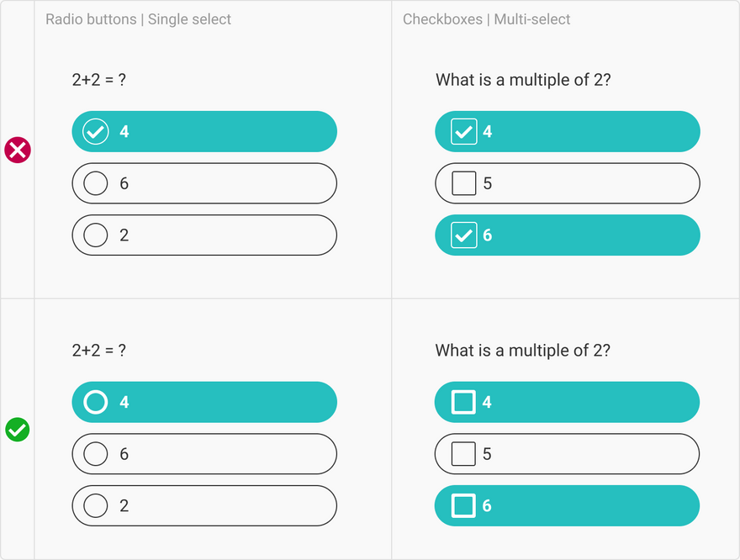Click the Checkboxes | Multi-select heading
The image size is (740, 560).
(487, 18)
